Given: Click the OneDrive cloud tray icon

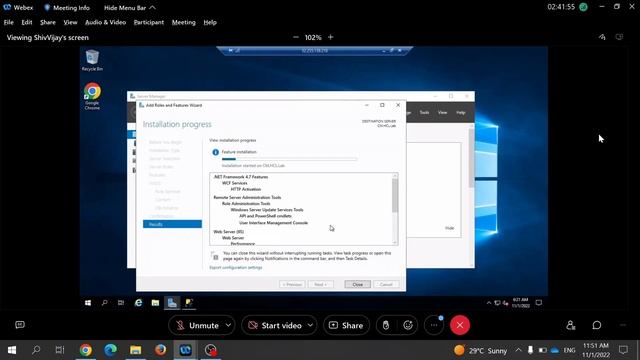Looking at the screenshot, I should (x=555, y=350).
